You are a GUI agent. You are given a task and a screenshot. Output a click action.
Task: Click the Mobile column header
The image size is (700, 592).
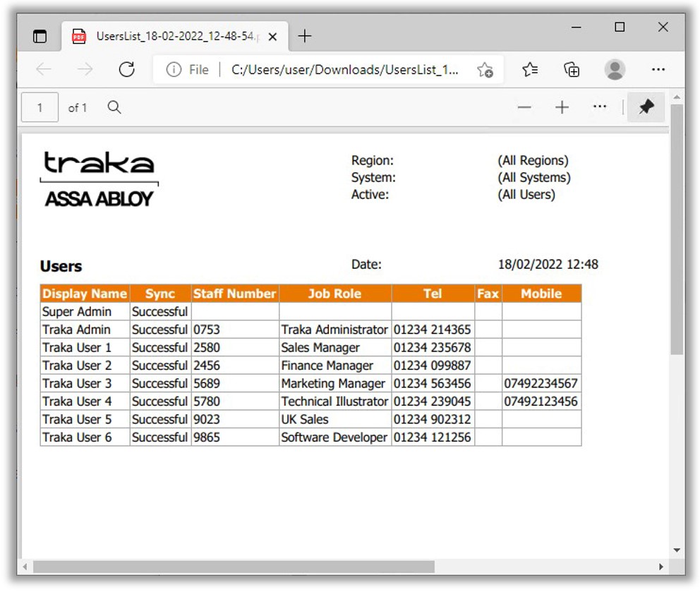[x=541, y=294]
